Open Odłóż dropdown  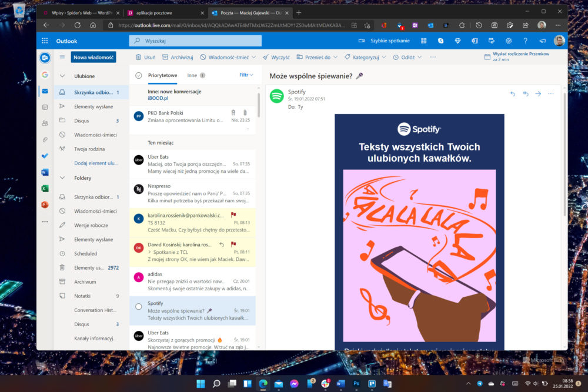pos(407,58)
